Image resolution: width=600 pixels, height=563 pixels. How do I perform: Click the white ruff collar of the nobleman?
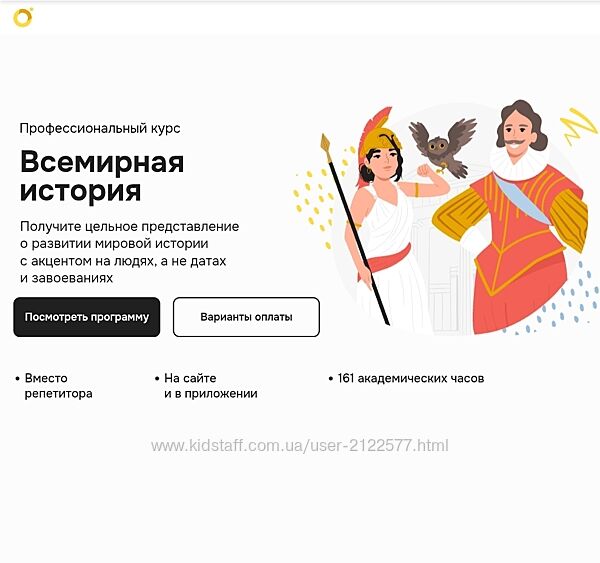519,163
